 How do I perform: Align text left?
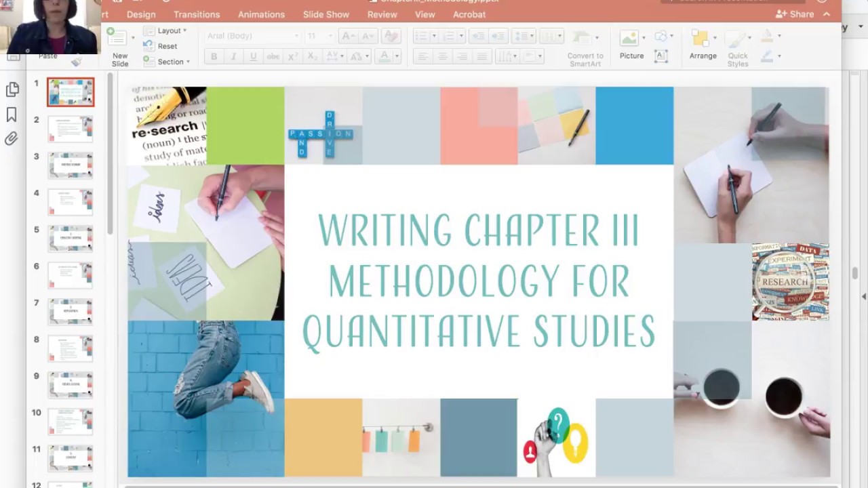coord(422,57)
